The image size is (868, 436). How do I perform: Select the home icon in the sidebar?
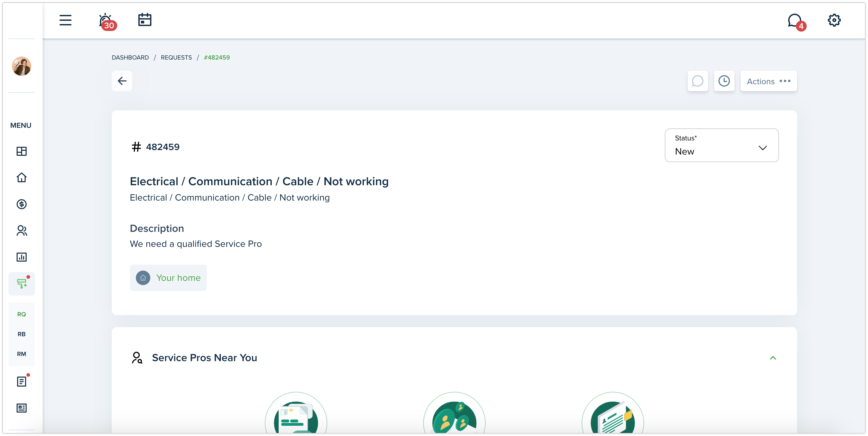click(x=22, y=177)
